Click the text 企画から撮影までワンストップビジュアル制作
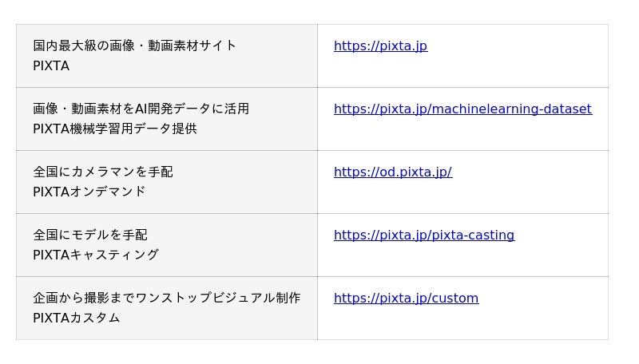The width and height of the screenshot is (639, 364). [167, 299]
